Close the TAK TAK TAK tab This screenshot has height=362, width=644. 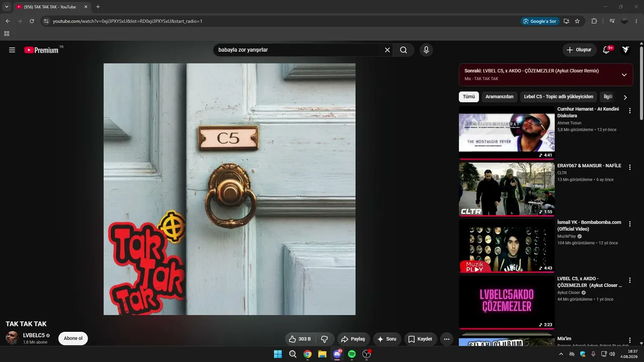86,7
